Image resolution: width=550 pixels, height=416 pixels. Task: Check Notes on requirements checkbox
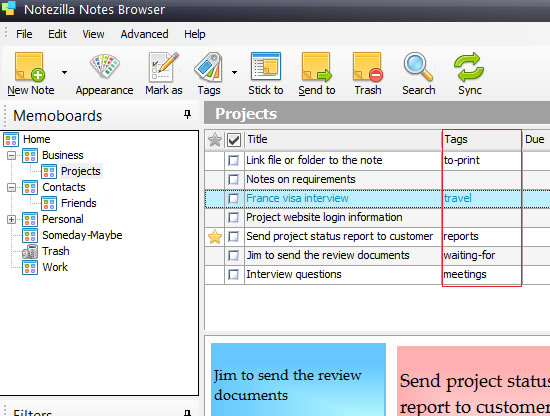[x=233, y=180]
